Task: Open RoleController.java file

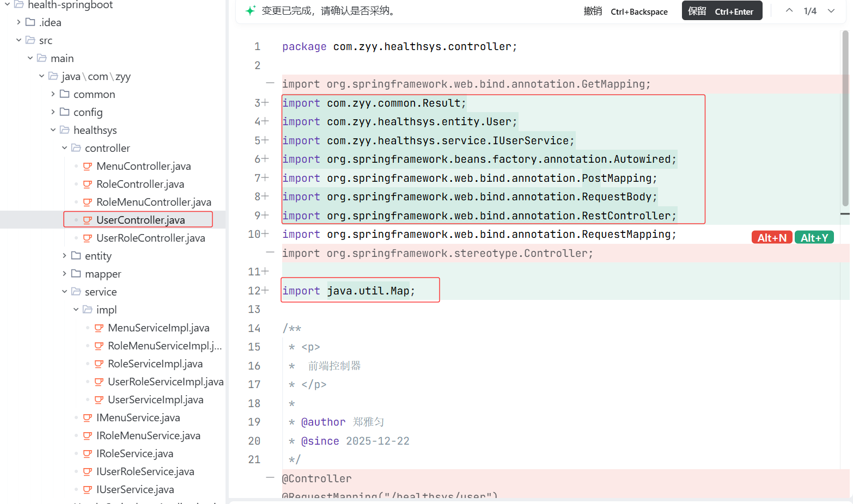Action: click(141, 184)
